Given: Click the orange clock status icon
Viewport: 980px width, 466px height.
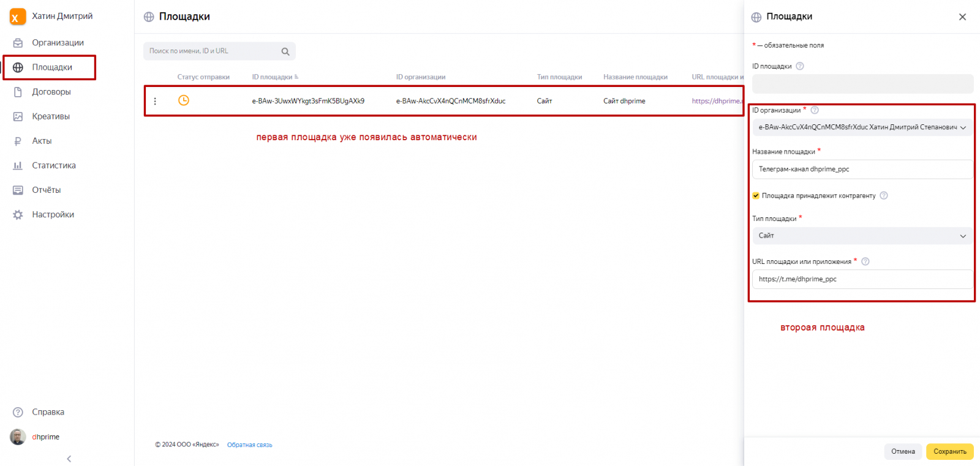Looking at the screenshot, I should tap(184, 100).
